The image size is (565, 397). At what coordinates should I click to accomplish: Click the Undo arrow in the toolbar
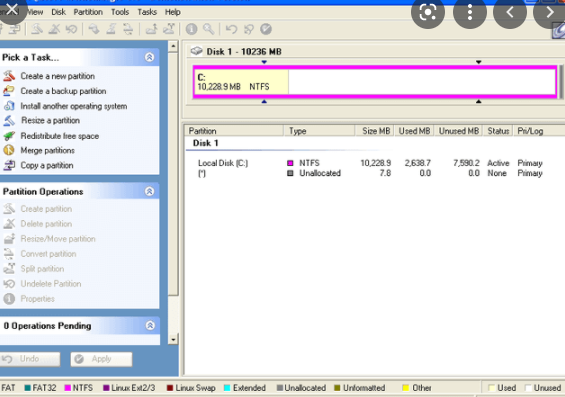(231, 29)
